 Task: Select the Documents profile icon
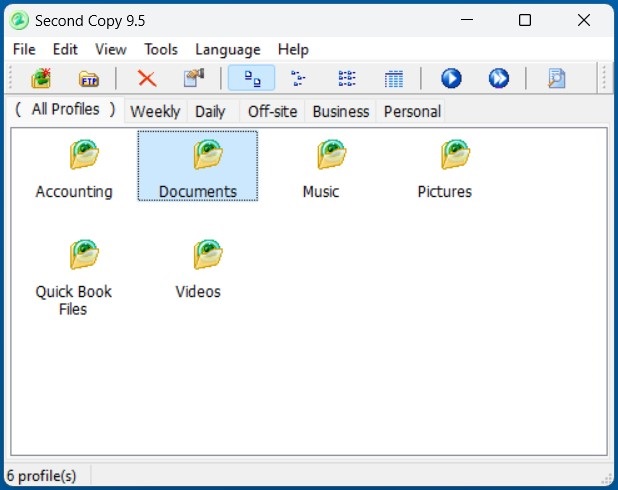(x=208, y=154)
